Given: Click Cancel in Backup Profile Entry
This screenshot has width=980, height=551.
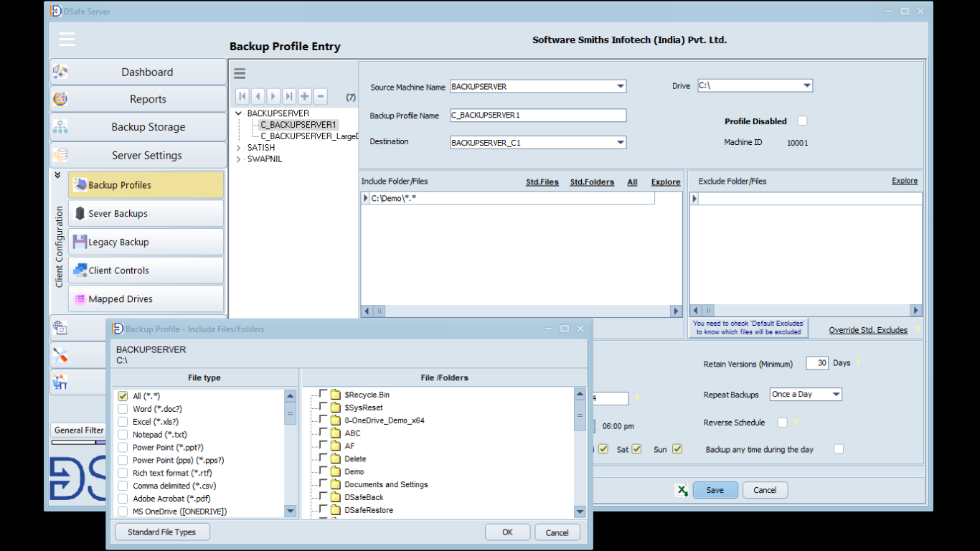Looking at the screenshot, I should 765,490.
